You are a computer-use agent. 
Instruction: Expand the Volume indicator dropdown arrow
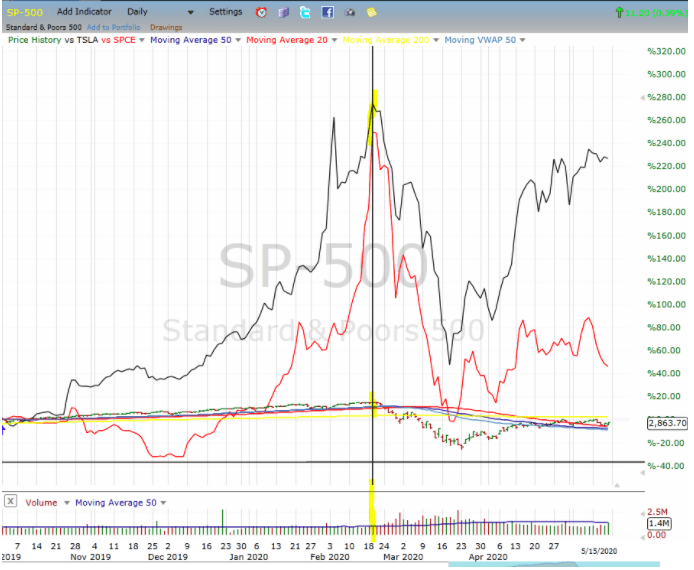67,503
